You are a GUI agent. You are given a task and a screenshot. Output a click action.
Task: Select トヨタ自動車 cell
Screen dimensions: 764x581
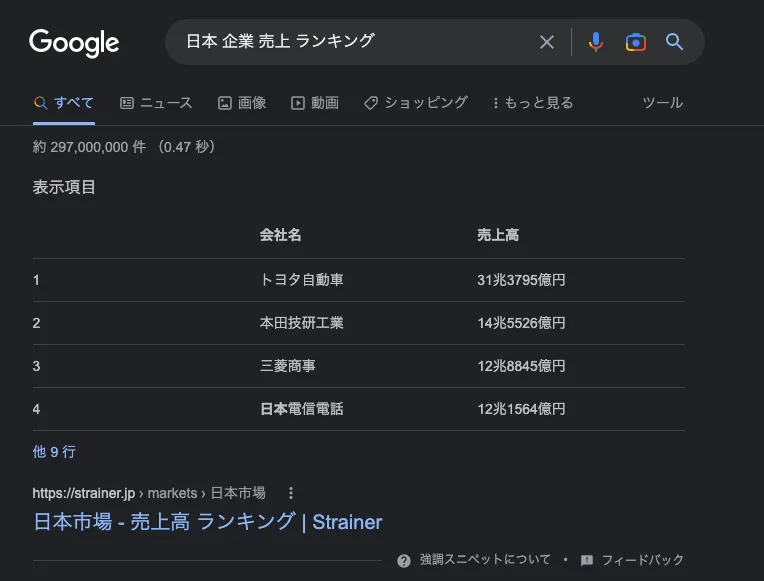tap(302, 280)
